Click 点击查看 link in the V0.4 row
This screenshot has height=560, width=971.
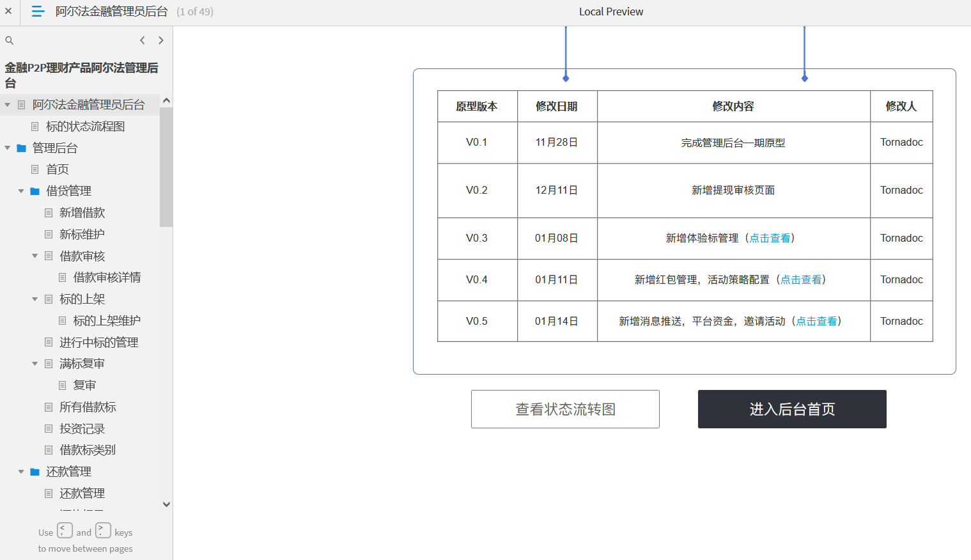(x=801, y=279)
